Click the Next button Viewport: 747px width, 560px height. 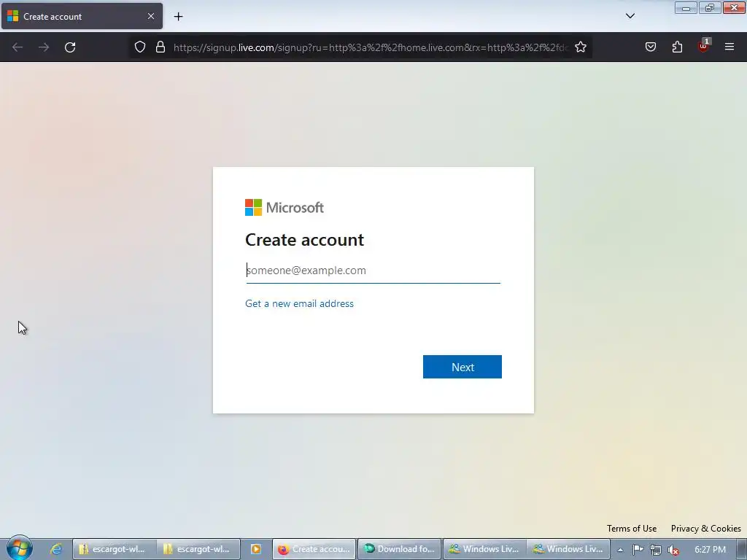tap(462, 367)
